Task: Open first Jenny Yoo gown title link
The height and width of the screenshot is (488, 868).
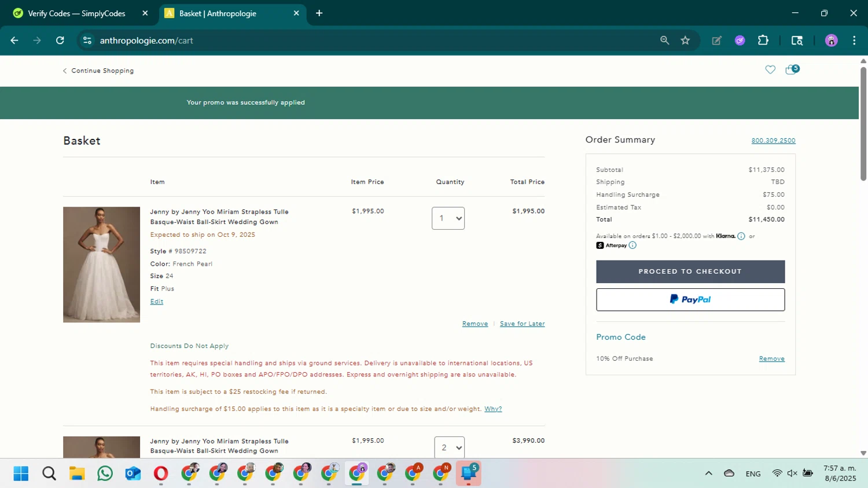Action: [219, 217]
